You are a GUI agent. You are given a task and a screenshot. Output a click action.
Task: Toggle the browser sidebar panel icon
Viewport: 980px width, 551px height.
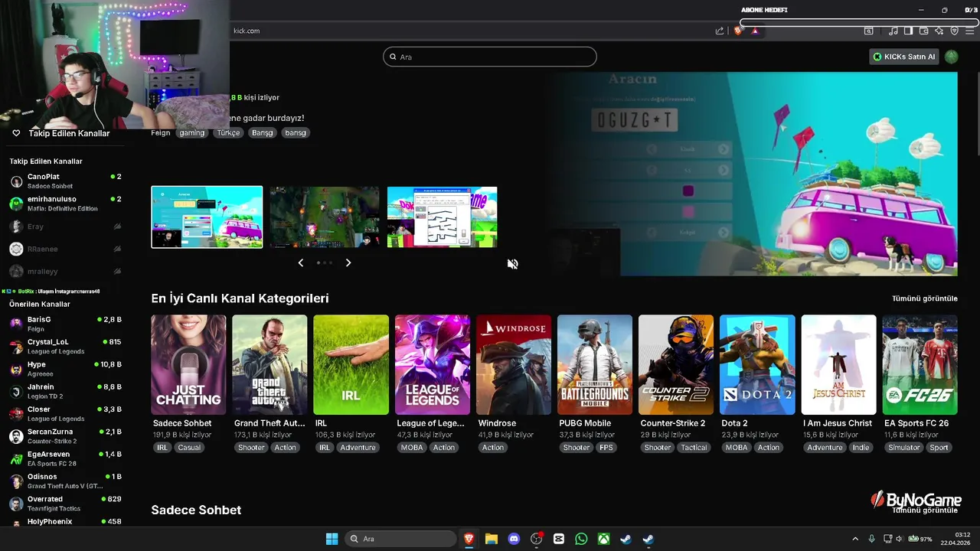click(909, 31)
